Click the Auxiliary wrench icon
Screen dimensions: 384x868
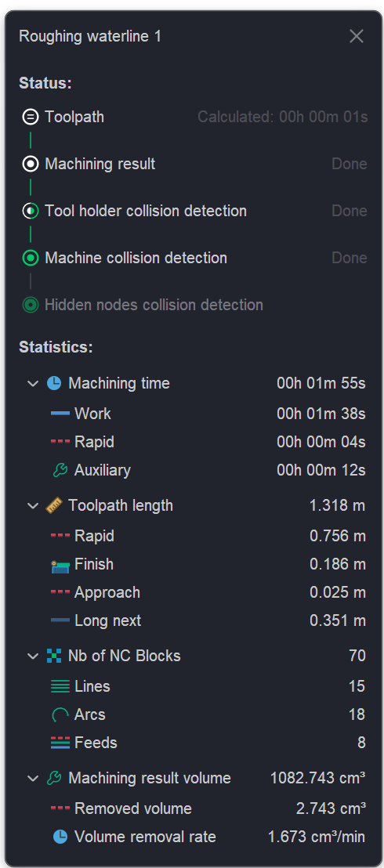[x=60, y=471]
